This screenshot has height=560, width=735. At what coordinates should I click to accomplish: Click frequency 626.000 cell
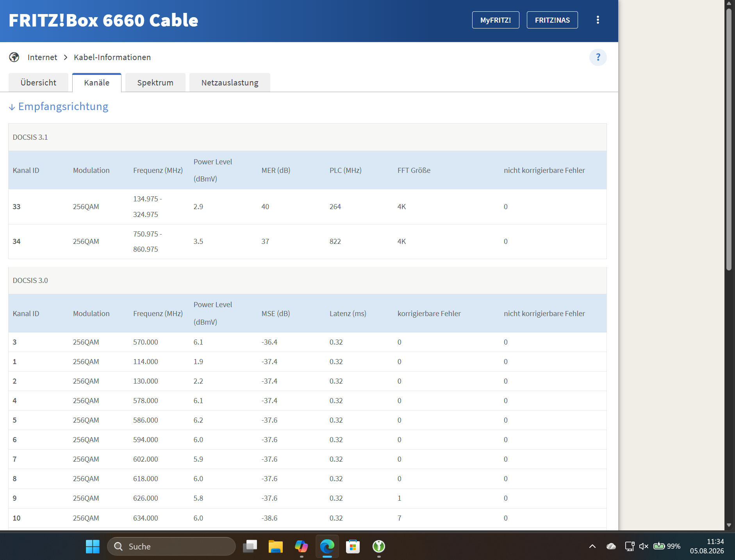pos(146,498)
